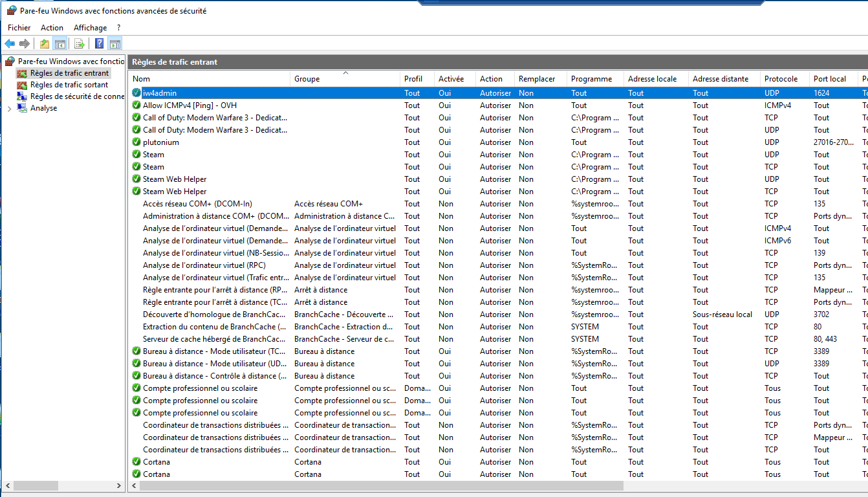868x497 pixels.
Task: Click the ICMPv6 protocol cell
Action: tap(777, 241)
